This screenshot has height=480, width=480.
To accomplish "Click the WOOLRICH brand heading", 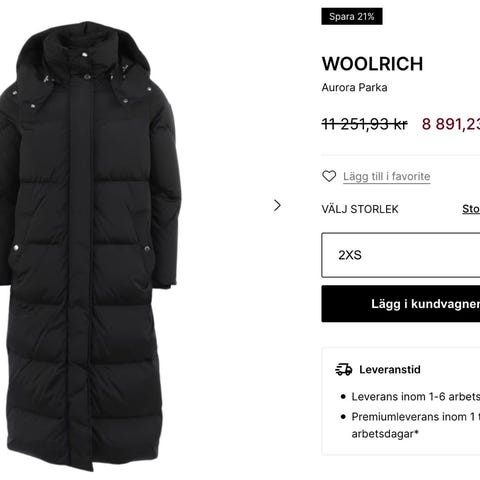I will coord(372,64).
